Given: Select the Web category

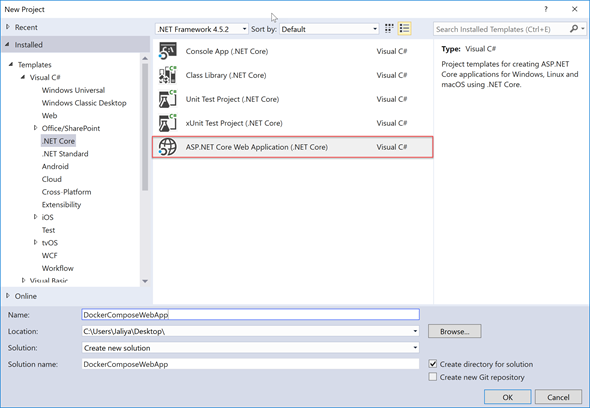Looking at the screenshot, I should (49, 116).
